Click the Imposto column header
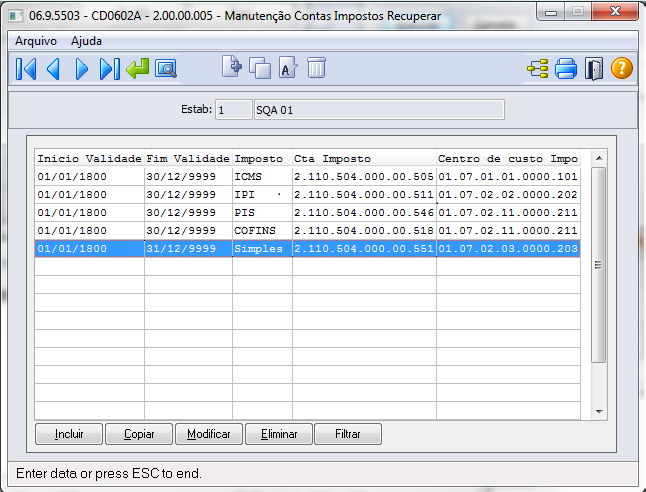Viewport: 646px width, 492px height. click(x=262, y=159)
